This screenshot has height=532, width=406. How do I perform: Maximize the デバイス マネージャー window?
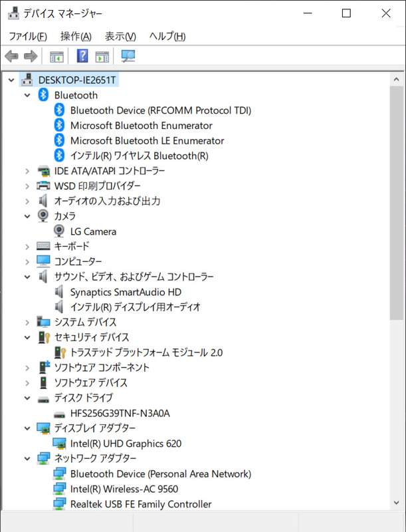(346, 13)
